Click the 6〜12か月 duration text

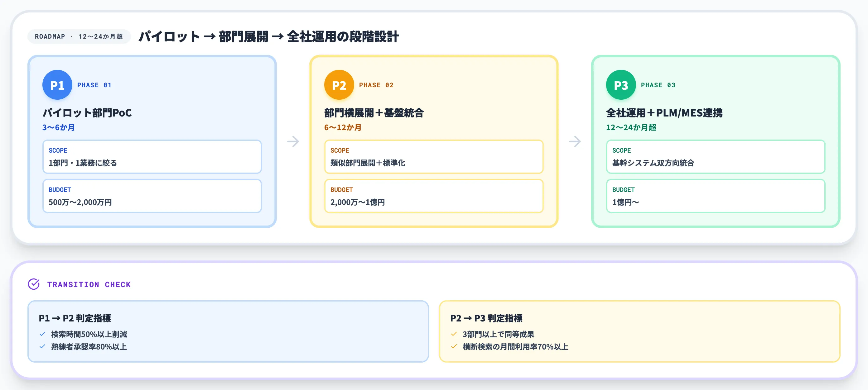coord(343,128)
